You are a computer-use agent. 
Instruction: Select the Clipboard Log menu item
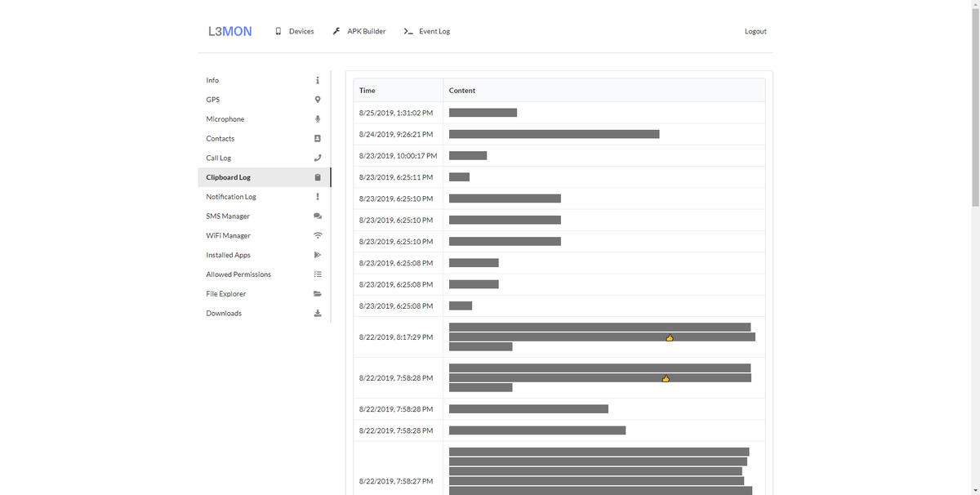pyautogui.click(x=264, y=177)
